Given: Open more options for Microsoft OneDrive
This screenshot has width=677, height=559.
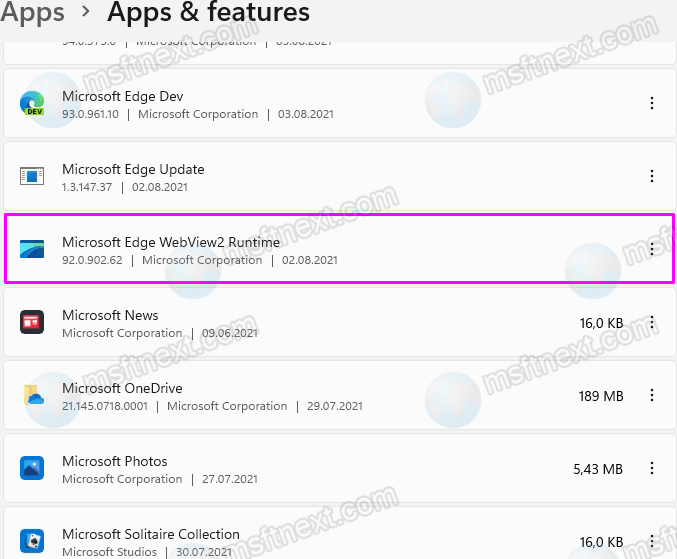Looking at the screenshot, I should [652, 395].
